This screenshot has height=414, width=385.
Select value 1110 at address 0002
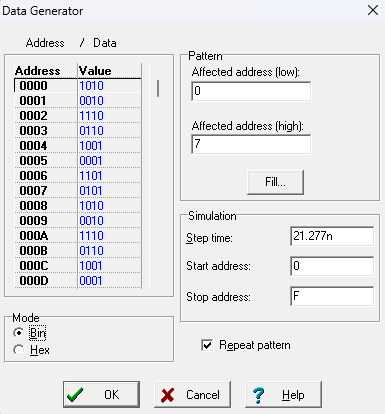tap(109, 116)
